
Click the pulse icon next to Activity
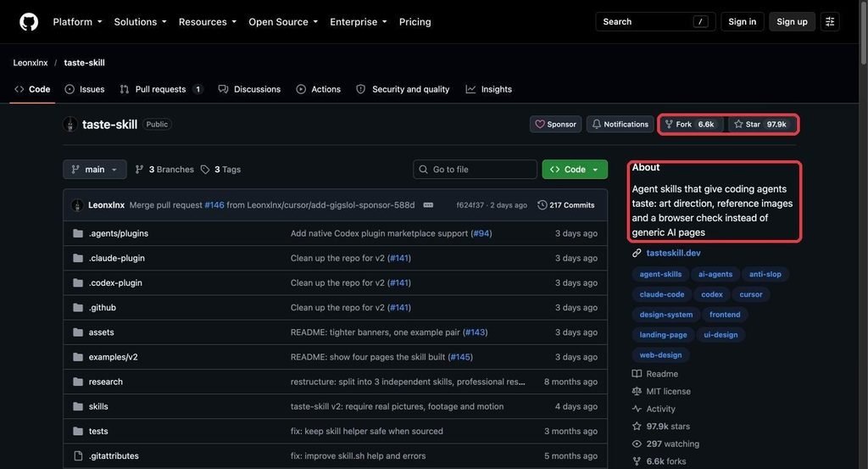pos(637,409)
